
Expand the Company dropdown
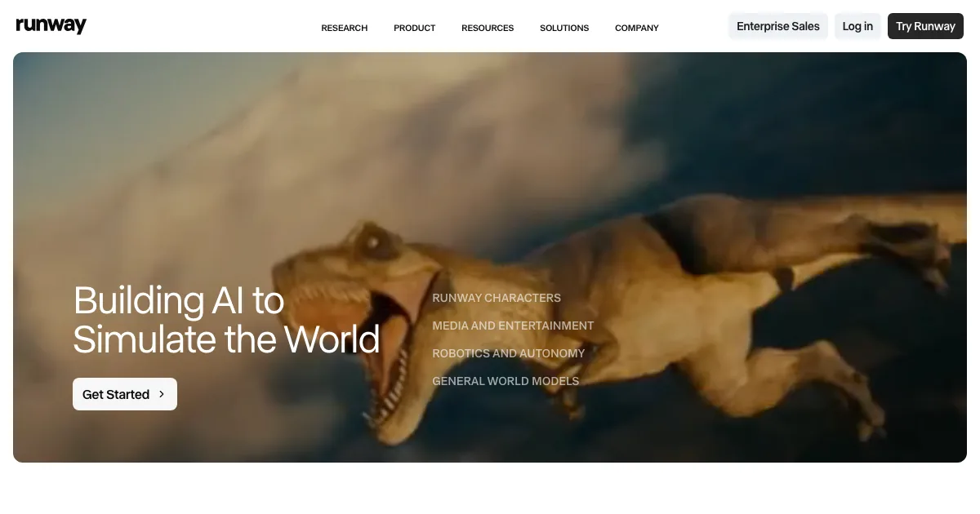pos(636,28)
